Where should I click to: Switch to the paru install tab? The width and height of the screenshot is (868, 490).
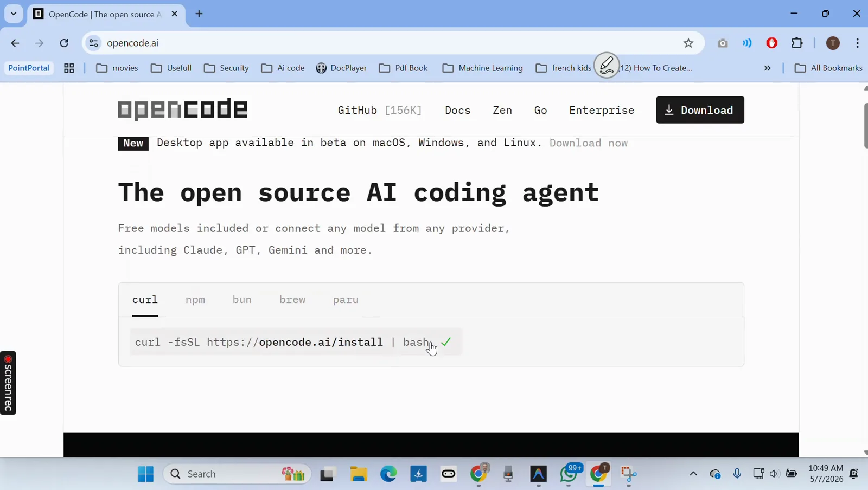(346, 300)
